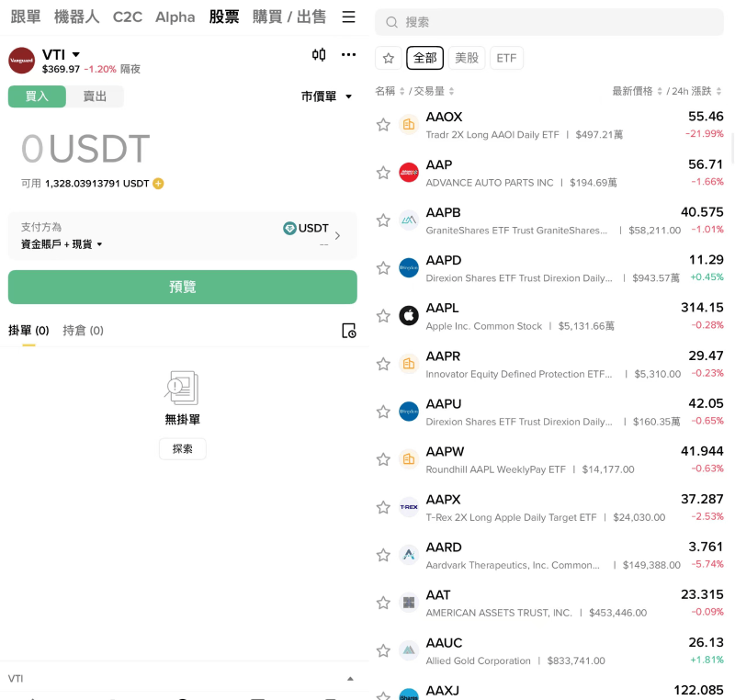
Task: Select the 買入 buy button
Action: tap(37, 96)
